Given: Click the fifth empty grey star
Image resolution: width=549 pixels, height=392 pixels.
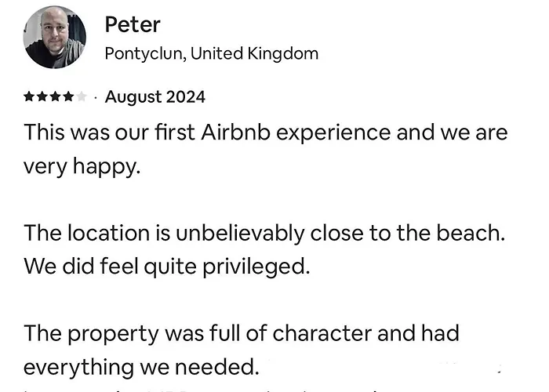Looking at the screenshot, I should pos(82,96).
